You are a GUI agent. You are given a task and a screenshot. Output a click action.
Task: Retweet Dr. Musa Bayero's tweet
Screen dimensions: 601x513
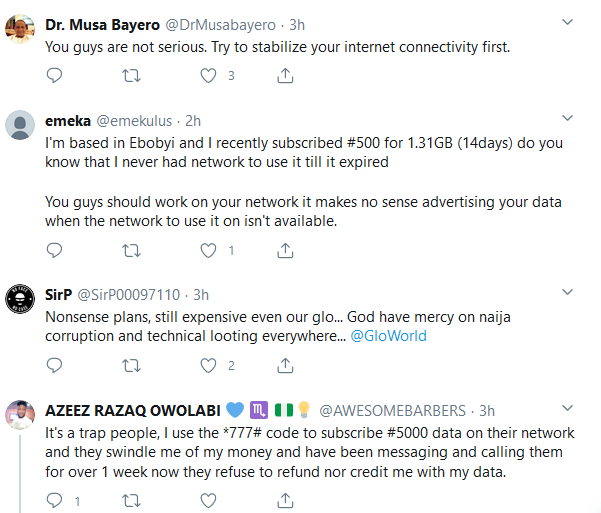coord(131,75)
